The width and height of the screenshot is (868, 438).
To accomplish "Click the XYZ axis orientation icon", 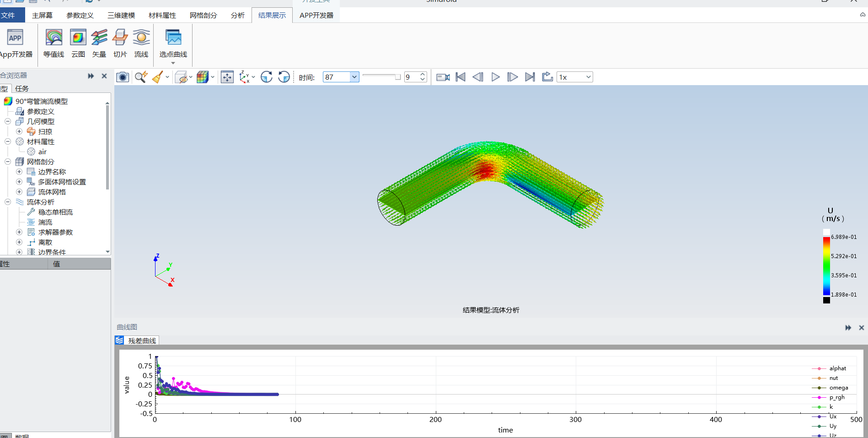I will (245, 77).
